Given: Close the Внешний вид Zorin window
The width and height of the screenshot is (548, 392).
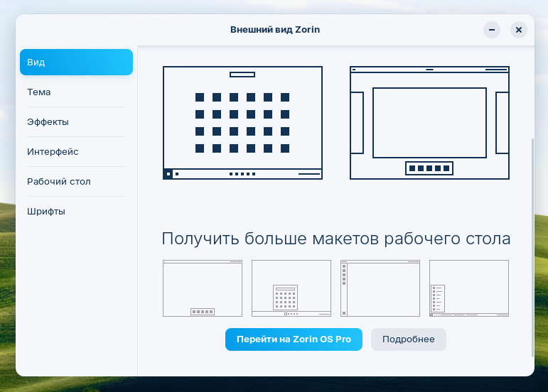Looking at the screenshot, I should (519, 30).
